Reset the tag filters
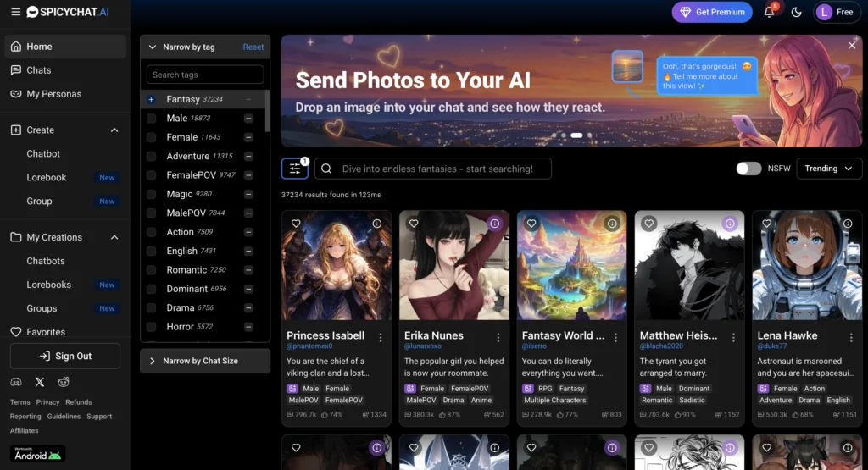Viewport: 868px width, 470px height. pyautogui.click(x=253, y=47)
